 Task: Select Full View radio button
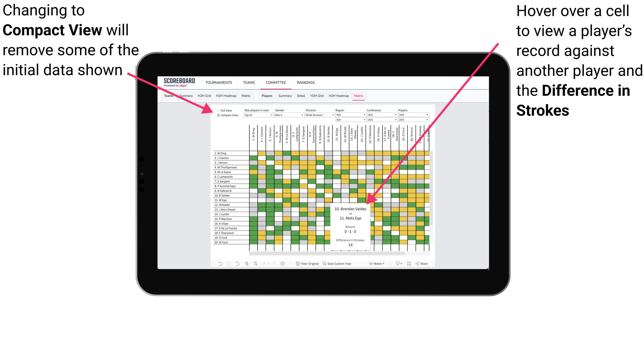pos(217,110)
